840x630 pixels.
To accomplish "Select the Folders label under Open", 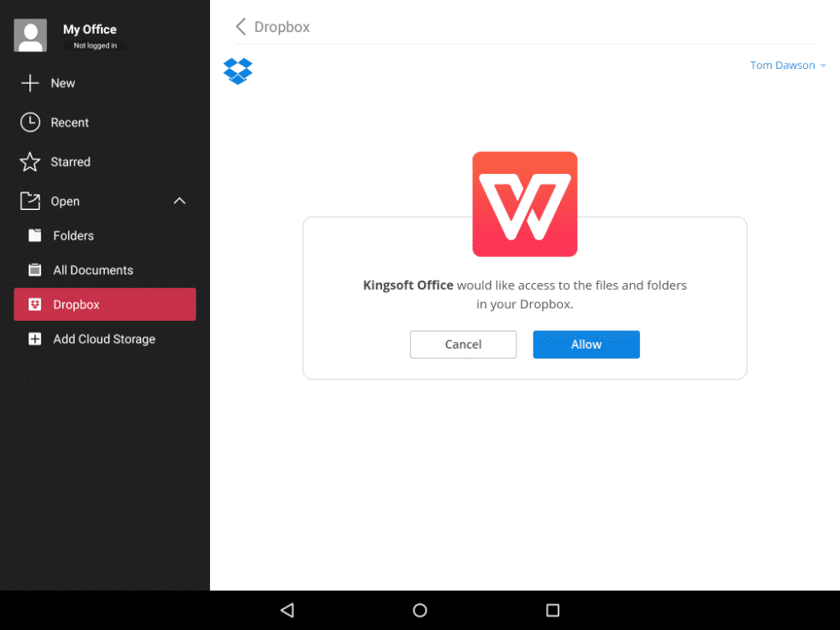I will tap(73, 236).
